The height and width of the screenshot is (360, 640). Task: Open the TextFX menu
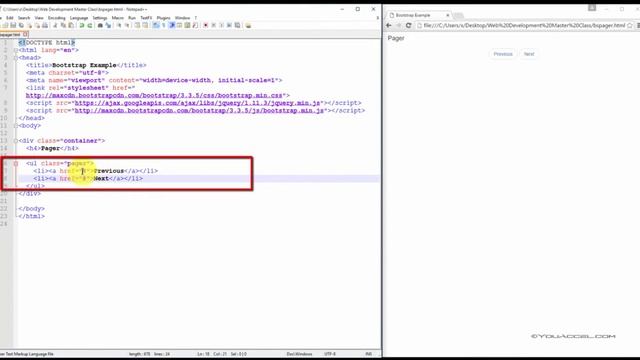click(x=146, y=18)
